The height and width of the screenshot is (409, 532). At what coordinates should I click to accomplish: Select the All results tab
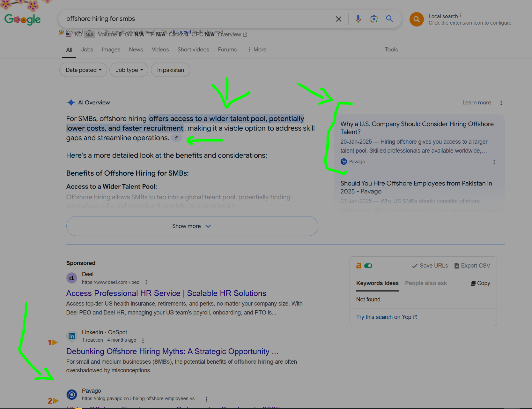pos(69,50)
